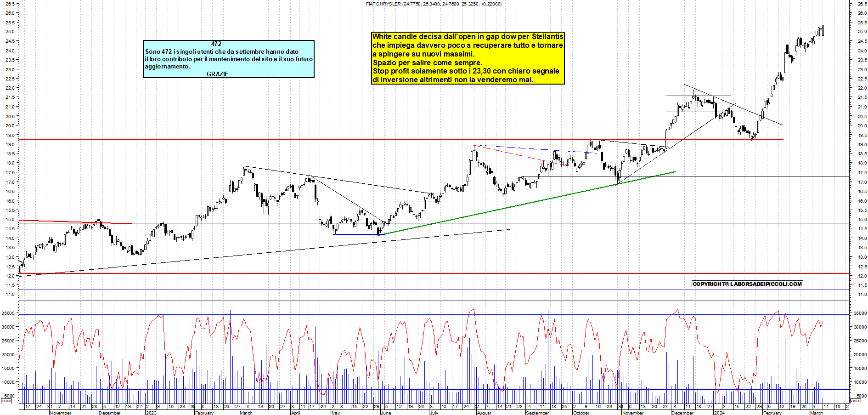The image size is (868, 415).
Task: Click the line 'Sono 472 i singoli utenti'
Action: click(222, 51)
